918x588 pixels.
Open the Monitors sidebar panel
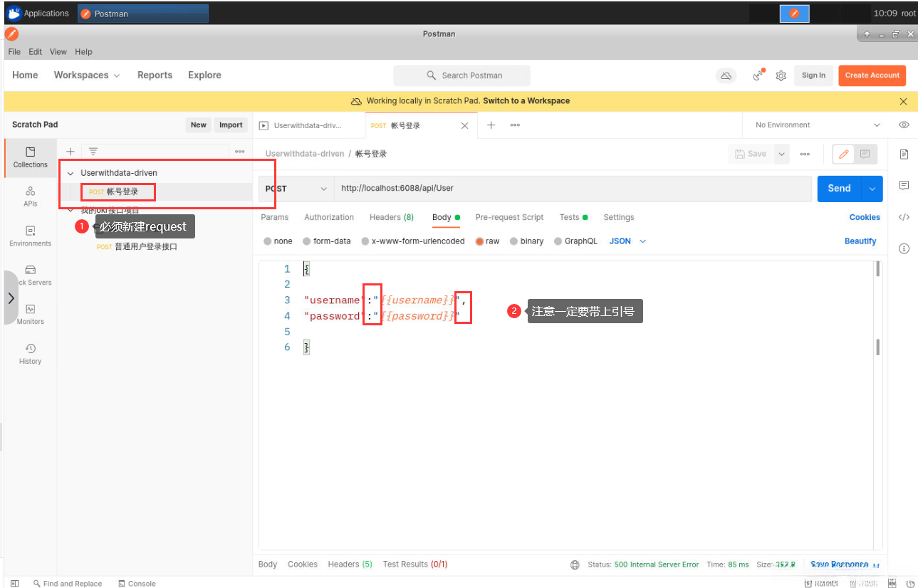[x=30, y=315]
